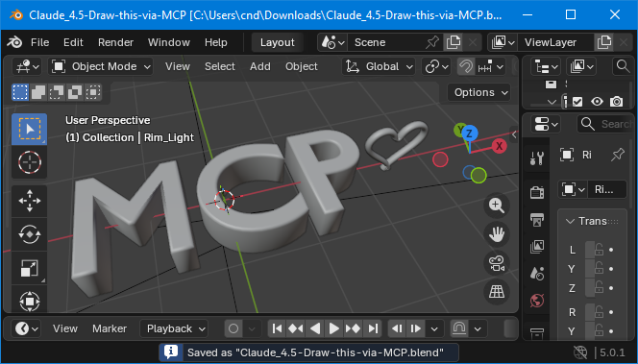Open the timeline Marker menu

[110, 328]
